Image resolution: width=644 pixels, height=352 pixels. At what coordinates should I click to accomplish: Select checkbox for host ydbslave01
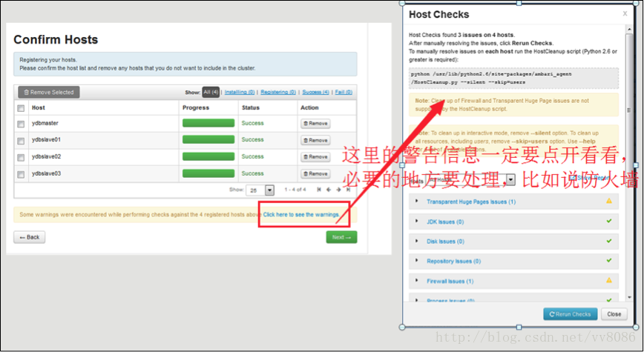21,141
